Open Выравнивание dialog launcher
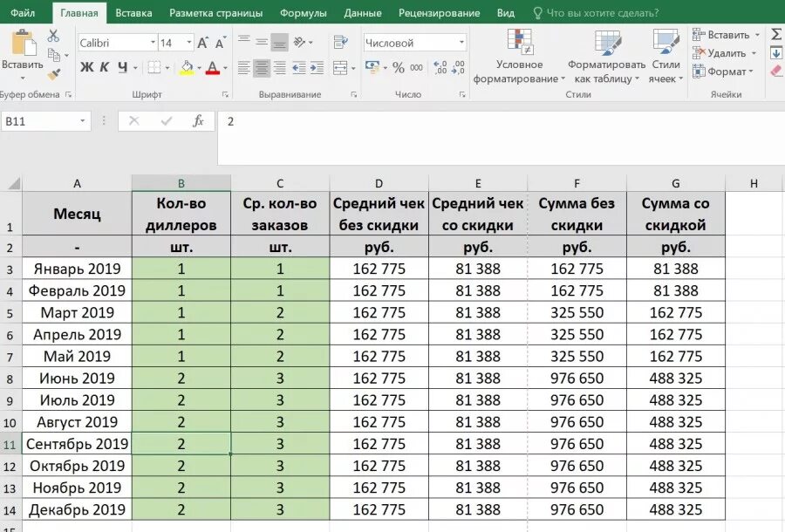The height and width of the screenshot is (532, 785). tap(354, 94)
